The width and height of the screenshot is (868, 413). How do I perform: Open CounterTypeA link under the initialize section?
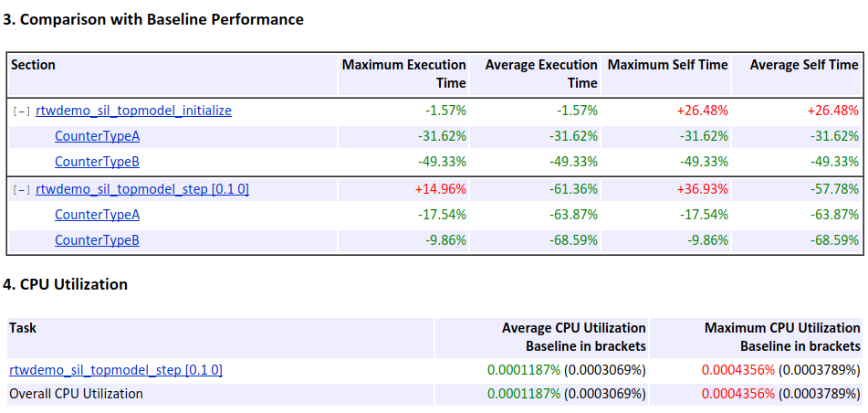pos(97,136)
